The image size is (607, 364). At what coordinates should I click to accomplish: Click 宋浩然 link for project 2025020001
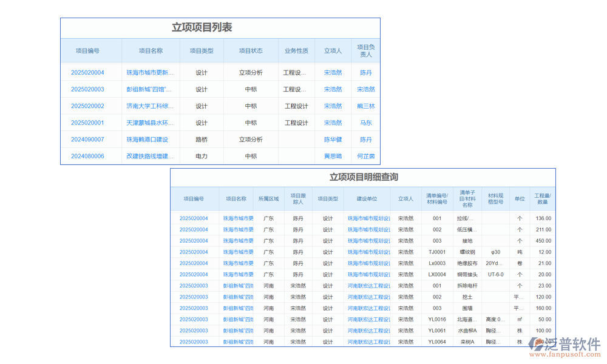(332, 123)
